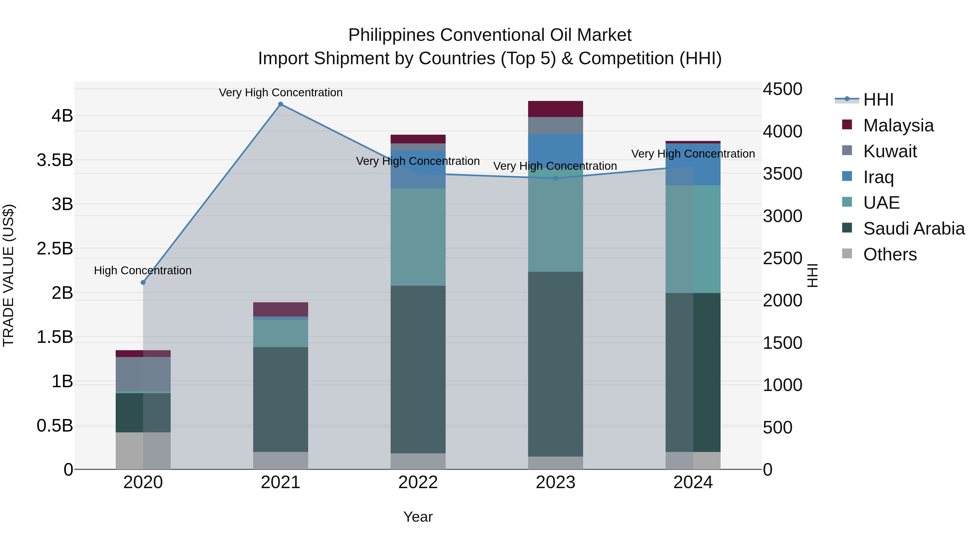The image size is (980, 551).
Task: Click the 2.5B tick on left axis
Action: click(55, 248)
